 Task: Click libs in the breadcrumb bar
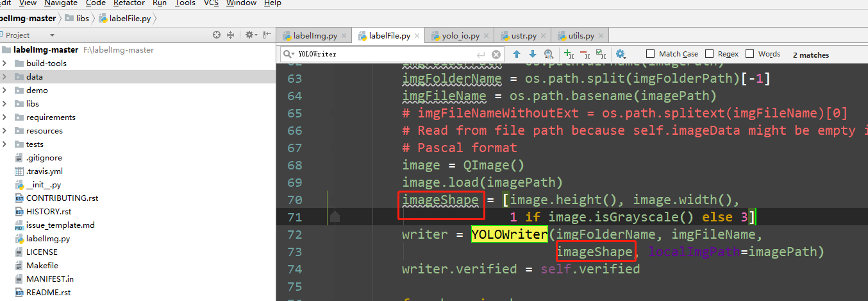[76, 19]
